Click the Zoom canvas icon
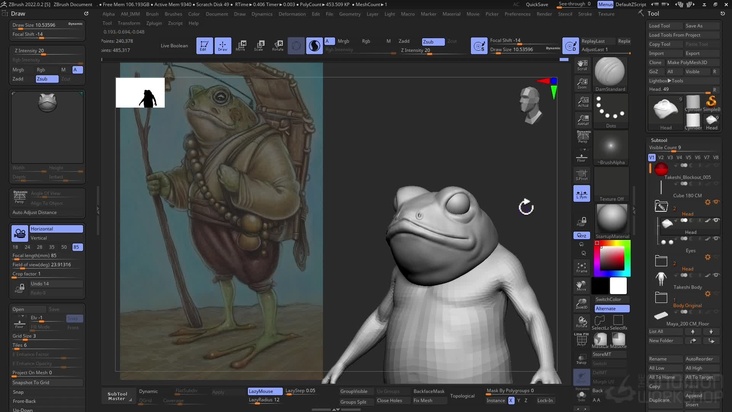Image resolution: width=732 pixels, height=412 pixels. (582, 84)
